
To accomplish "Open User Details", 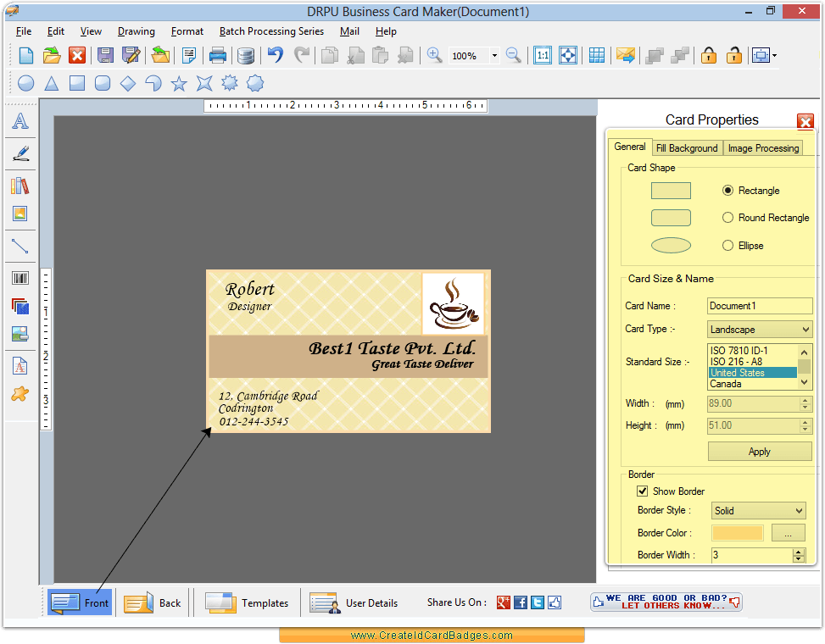I will (x=354, y=602).
